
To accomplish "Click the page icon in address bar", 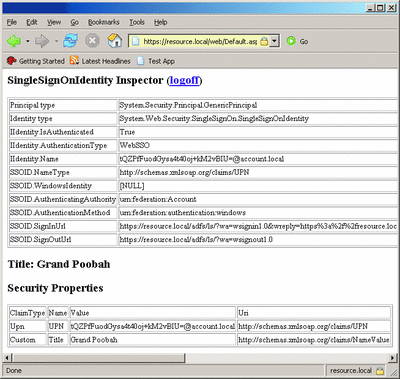I will [136, 41].
